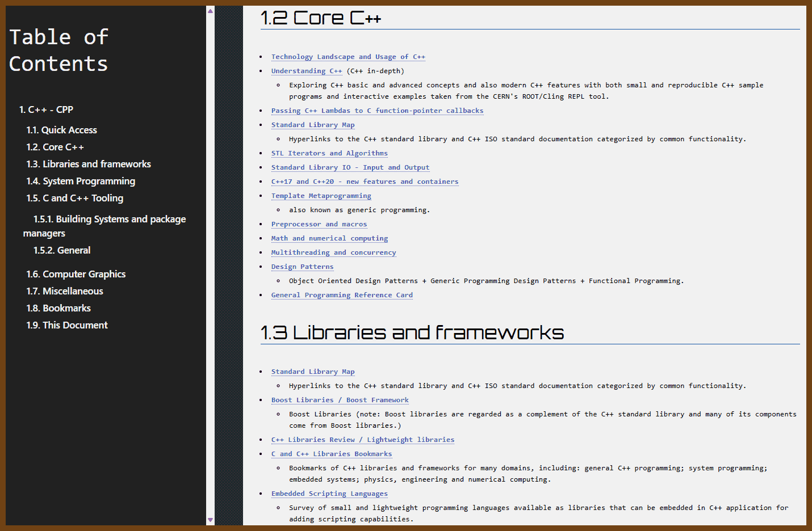Follow 'Passing C++ Lambdas to C function-pointer callbacks'
The image size is (812, 531).
[x=377, y=111]
